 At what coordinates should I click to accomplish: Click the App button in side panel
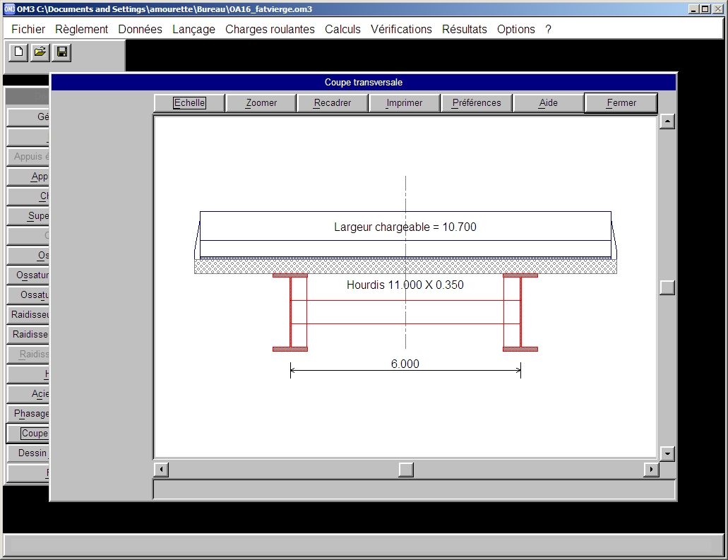28,176
